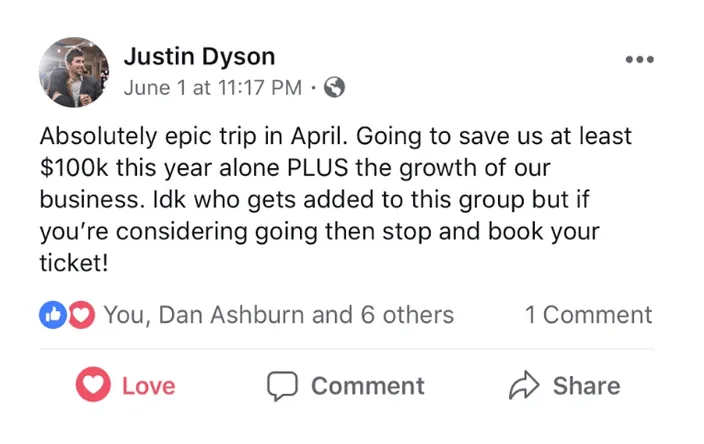Open the 1 Comment link
Viewport: 704px width, 444px height.
[588, 315]
